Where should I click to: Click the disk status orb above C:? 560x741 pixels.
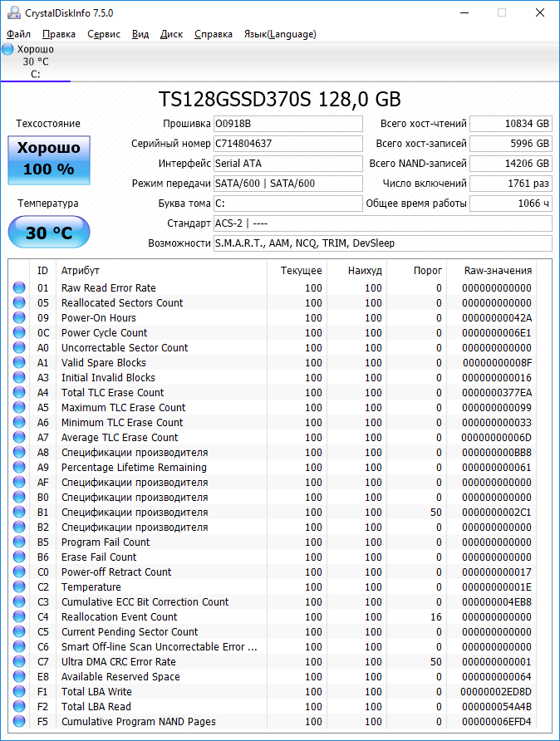coord(8,49)
